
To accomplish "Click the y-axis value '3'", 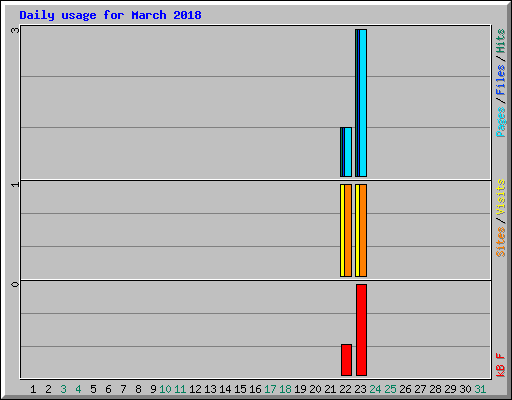I will (x=15, y=30).
